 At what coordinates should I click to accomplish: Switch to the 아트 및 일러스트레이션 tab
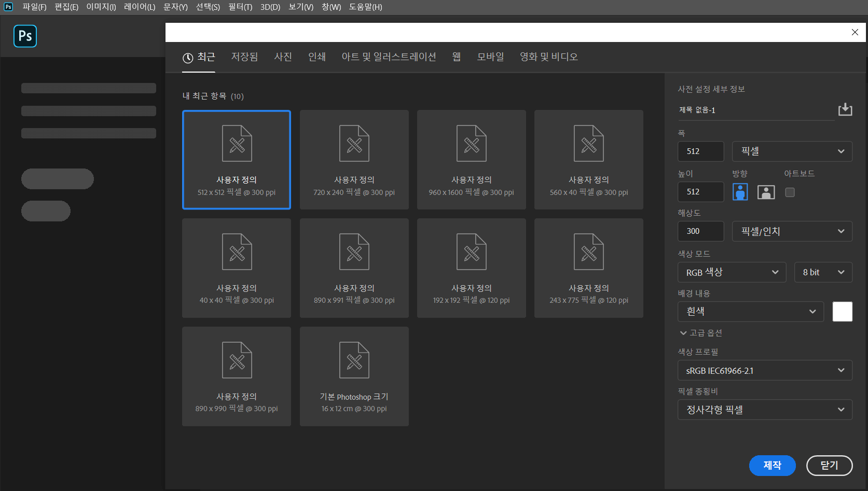coord(389,57)
